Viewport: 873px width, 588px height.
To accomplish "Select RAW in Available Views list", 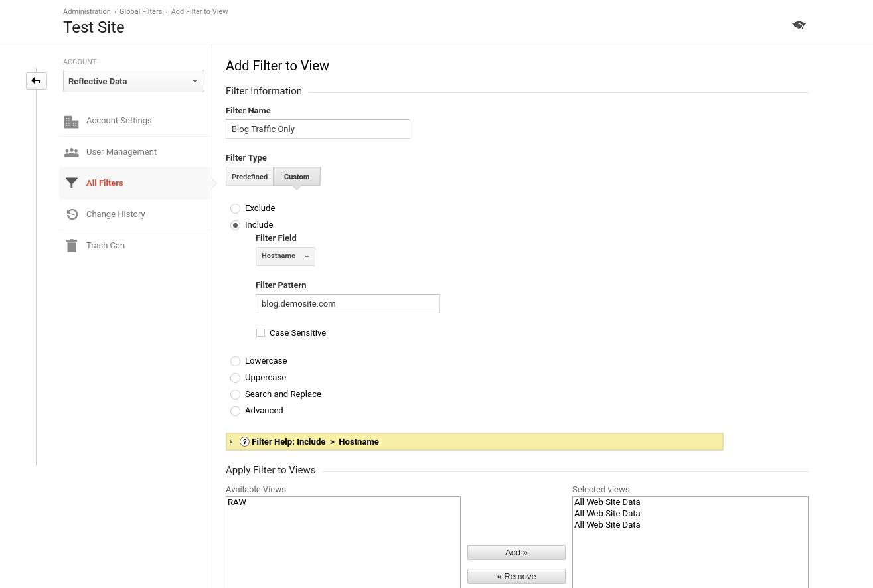I will pos(237,502).
